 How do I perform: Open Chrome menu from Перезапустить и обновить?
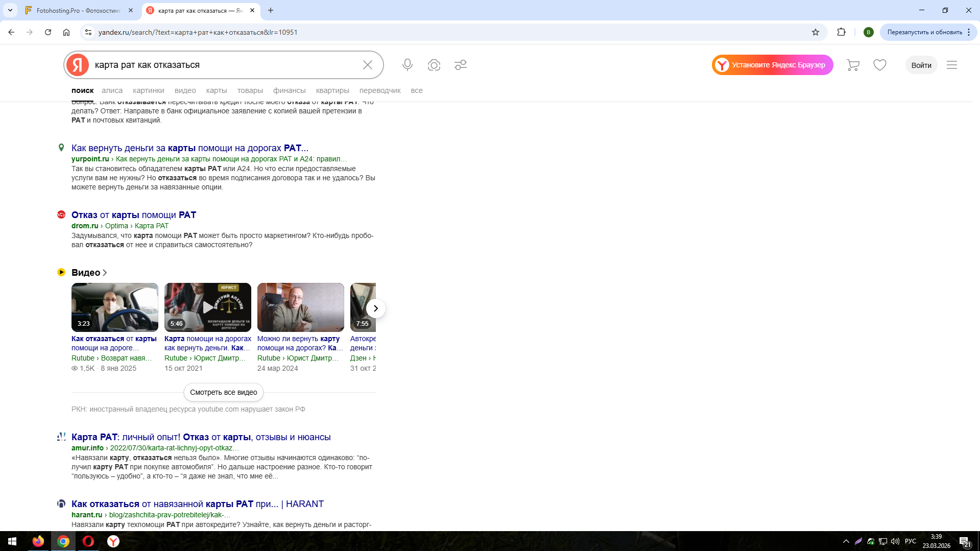coord(968,32)
